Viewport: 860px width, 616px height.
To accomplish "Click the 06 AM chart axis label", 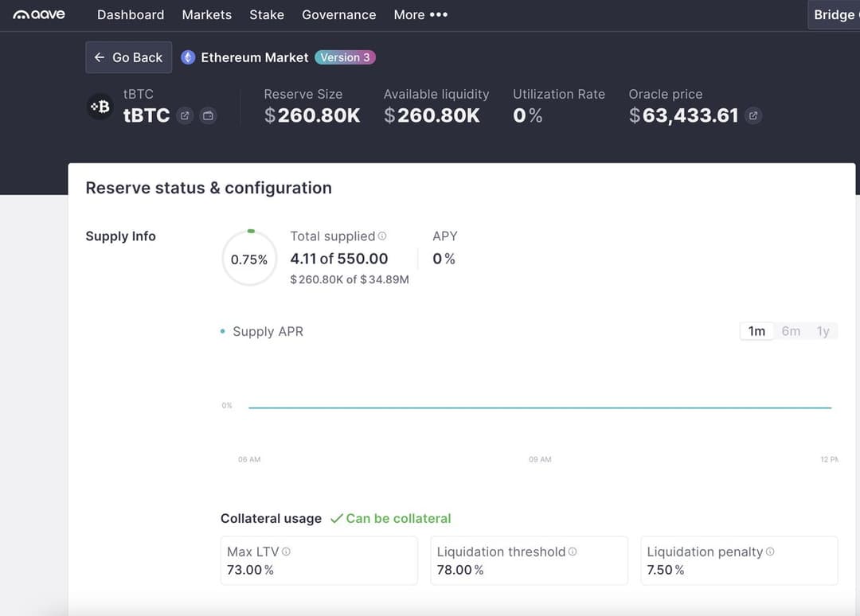I will (249, 459).
